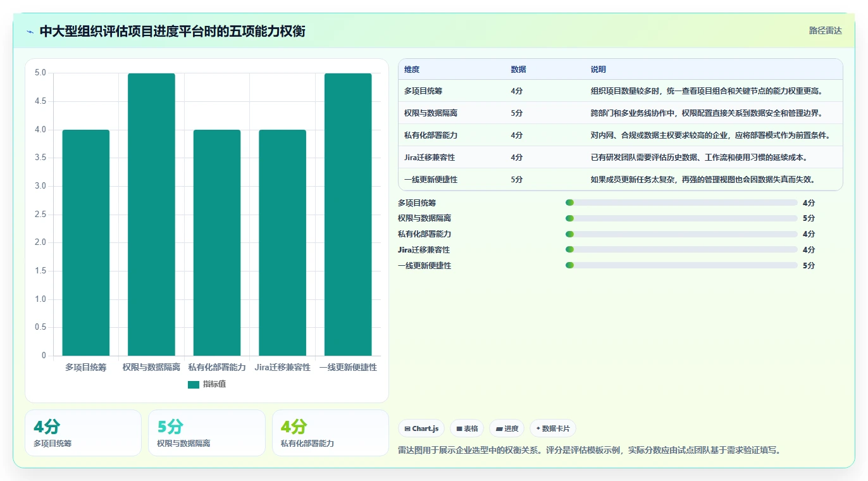
Task: Click the 多项目统筹 progress bar
Action: [x=681, y=203]
